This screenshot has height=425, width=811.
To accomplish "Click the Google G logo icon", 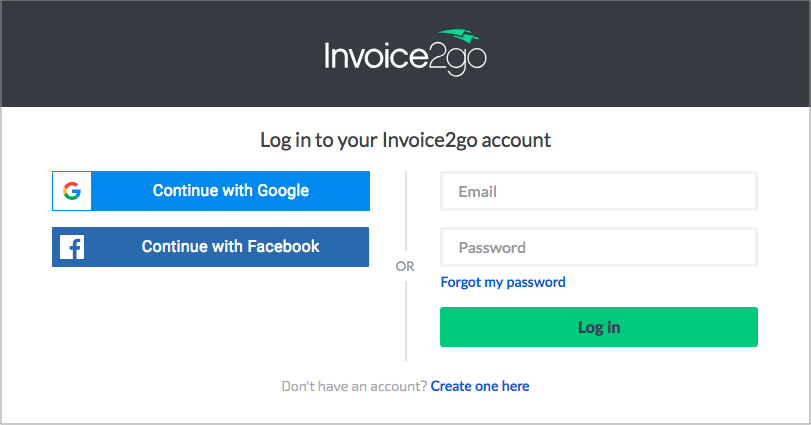I will click(72, 191).
